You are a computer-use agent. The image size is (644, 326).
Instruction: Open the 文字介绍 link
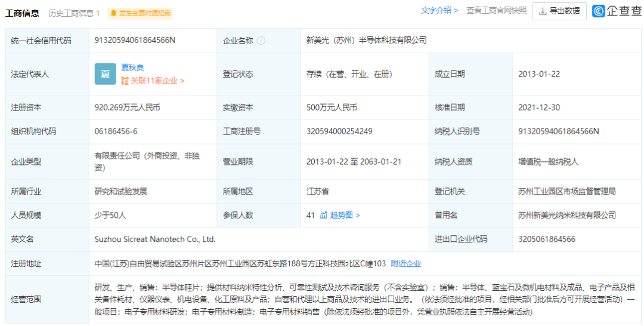click(439, 11)
